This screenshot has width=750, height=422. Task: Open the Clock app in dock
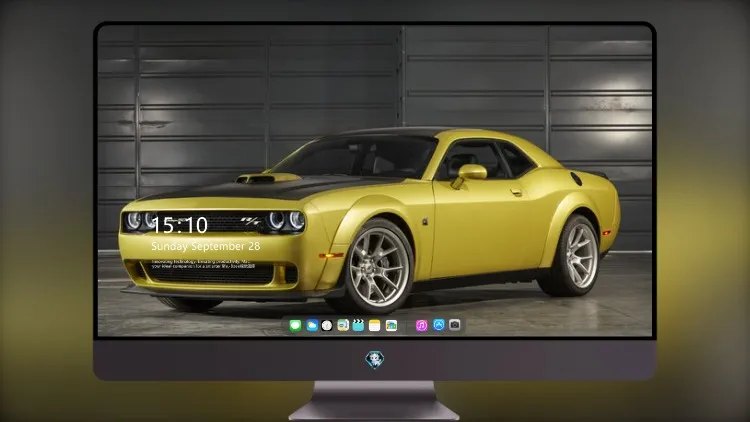click(x=327, y=326)
